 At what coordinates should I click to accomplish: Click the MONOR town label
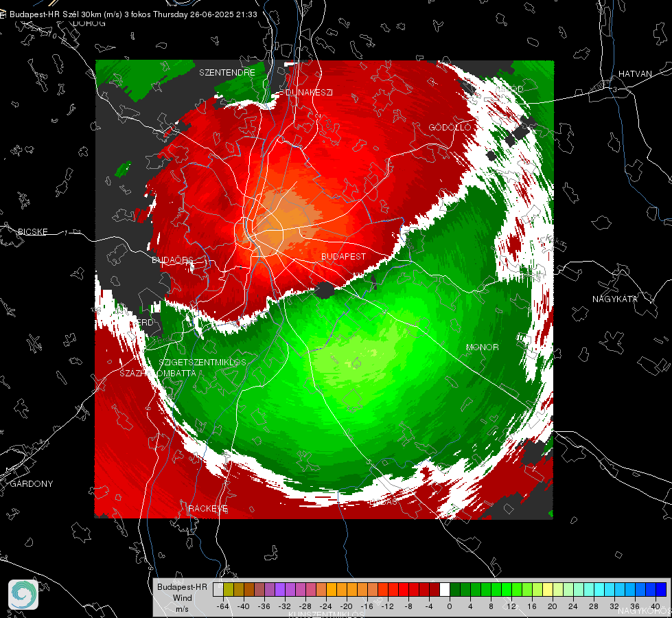point(482,347)
